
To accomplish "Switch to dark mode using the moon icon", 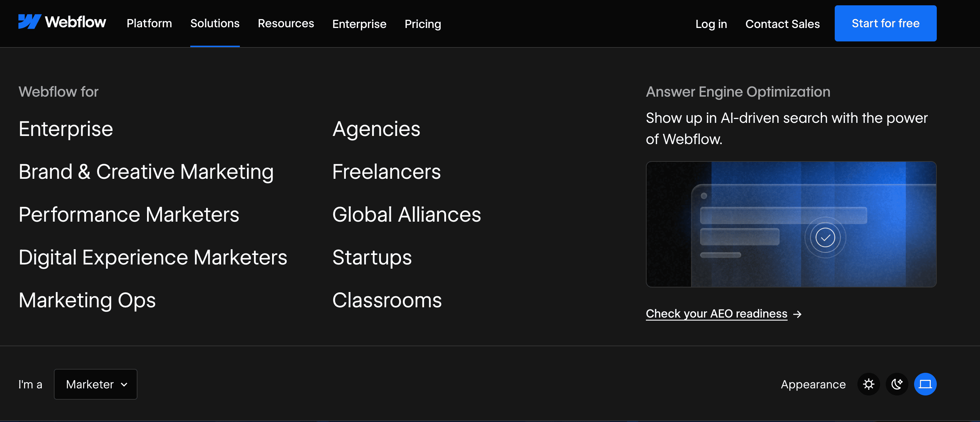I will coord(897,384).
